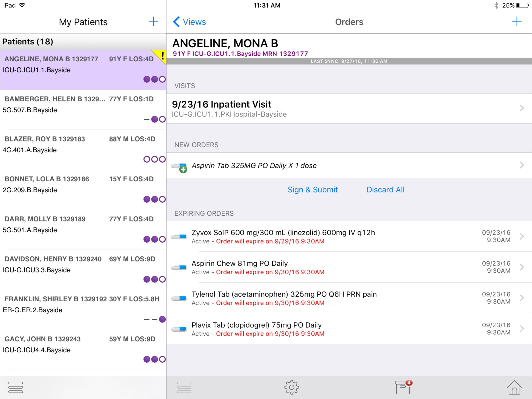Tap ICU-G.ICU4.4.Bayside location text

pos(37,350)
